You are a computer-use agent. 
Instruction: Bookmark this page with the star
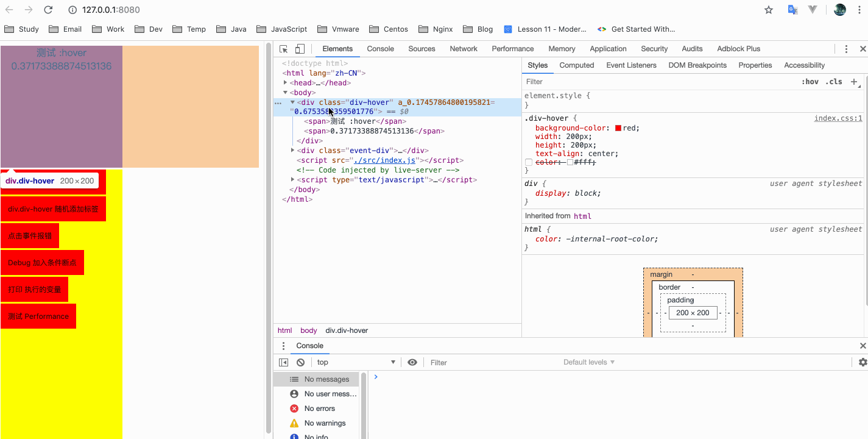coord(769,10)
